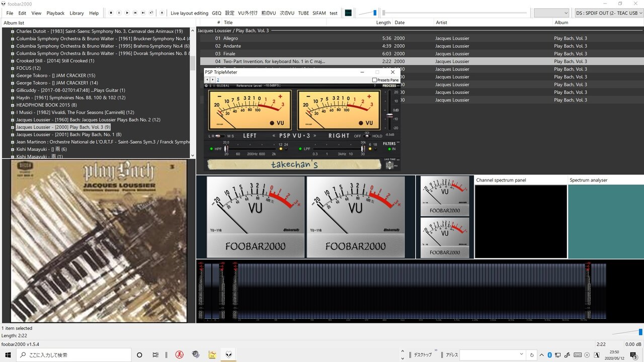
Task: Select LPF 18 dB slope LED
Action: pyautogui.click(x=375, y=149)
